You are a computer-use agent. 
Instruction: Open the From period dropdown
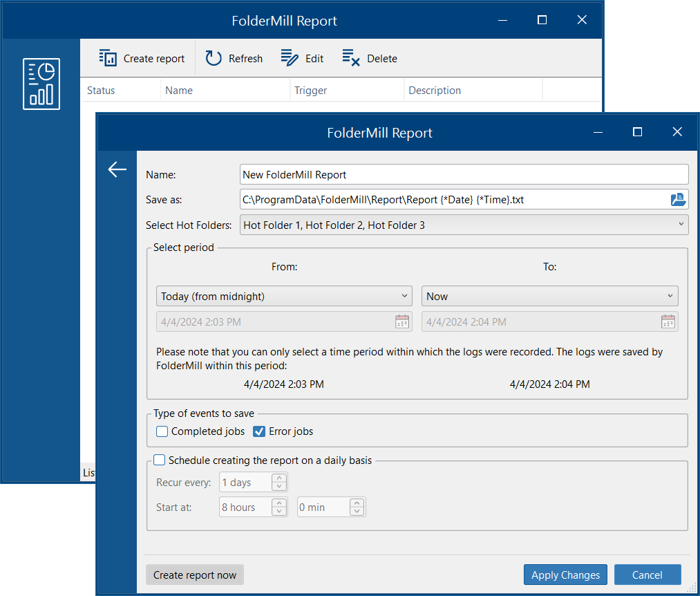(x=284, y=296)
